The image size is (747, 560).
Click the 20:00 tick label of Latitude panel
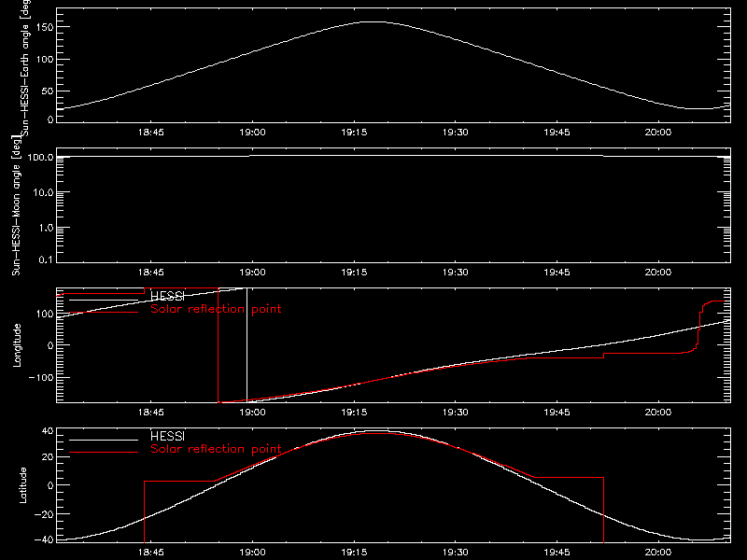[658, 553]
